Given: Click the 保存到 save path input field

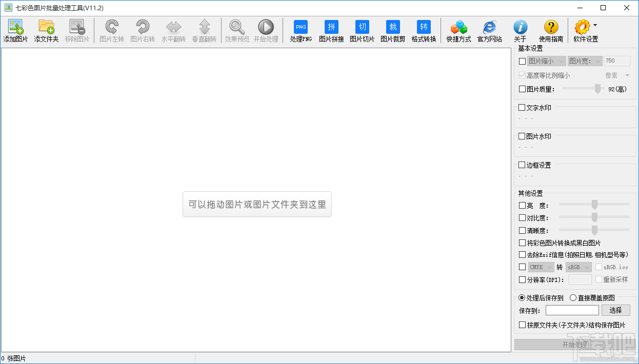Looking at the screenshot, I should (572, 310).
